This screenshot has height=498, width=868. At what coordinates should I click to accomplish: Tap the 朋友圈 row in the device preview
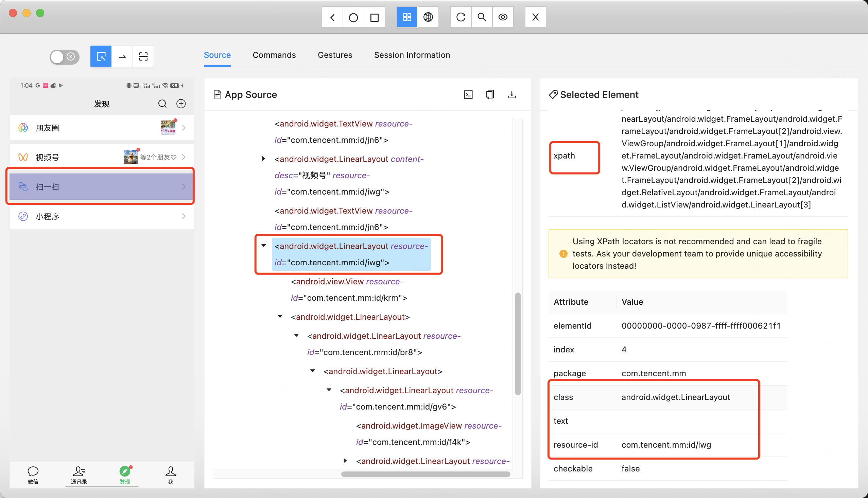102,128
